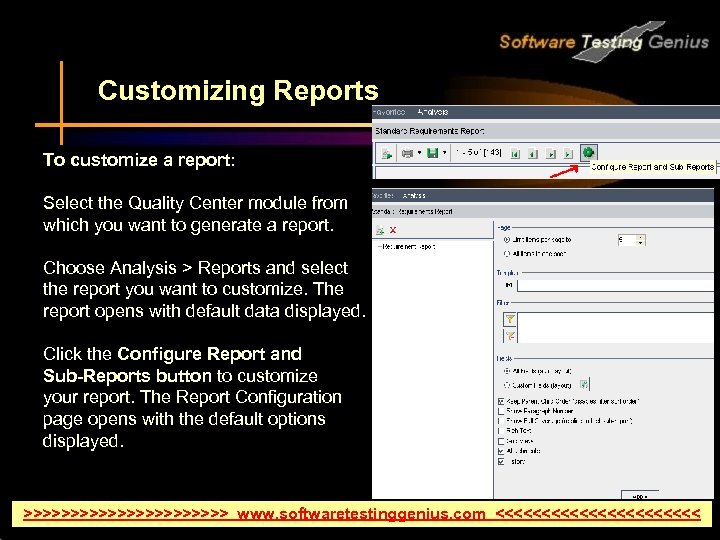Go to the previous page of the report

coord(533,154)
